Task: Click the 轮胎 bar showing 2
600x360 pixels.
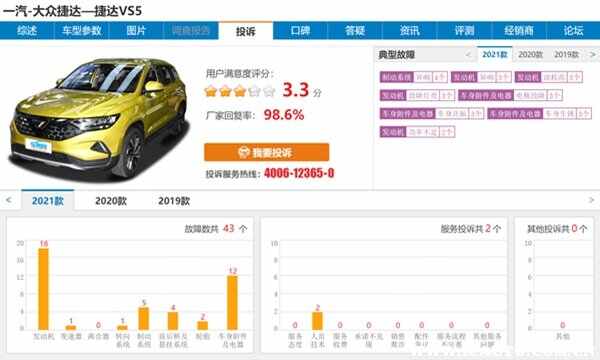Action: 202,325
